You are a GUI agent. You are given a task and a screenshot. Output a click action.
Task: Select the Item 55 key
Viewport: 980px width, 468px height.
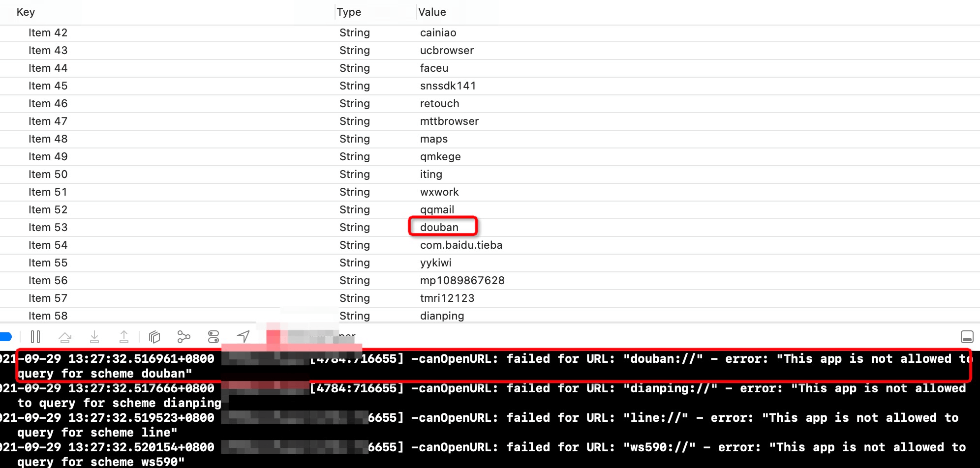click(x=48, y=263)
